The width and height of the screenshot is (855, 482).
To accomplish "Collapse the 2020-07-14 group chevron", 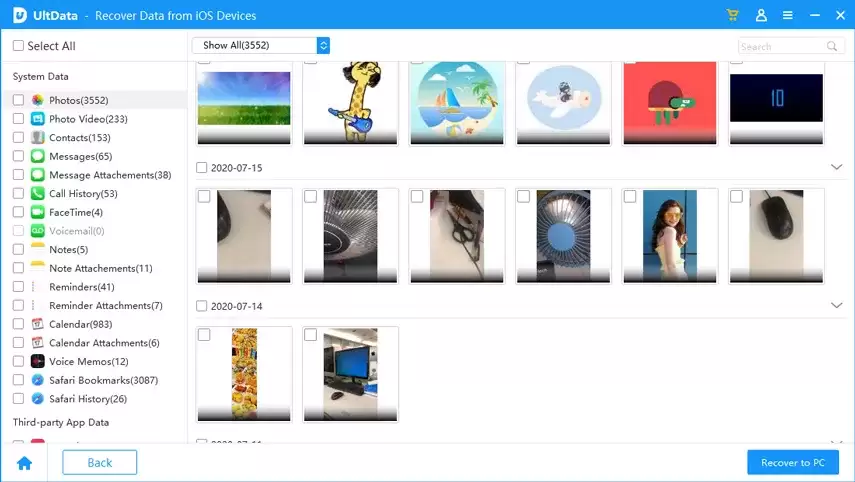I will (x=836, y=305).
